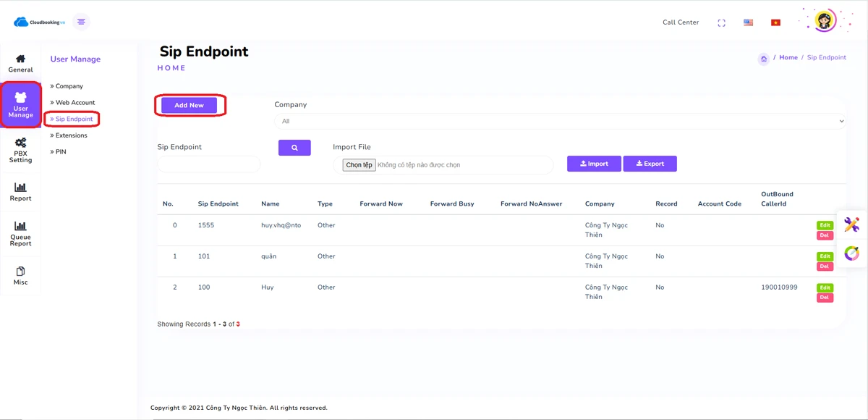Delete the sip endpoint named Huy
The width and height of the screenshot is (868, 420).
pyautogui.click(x=825, y=298)
